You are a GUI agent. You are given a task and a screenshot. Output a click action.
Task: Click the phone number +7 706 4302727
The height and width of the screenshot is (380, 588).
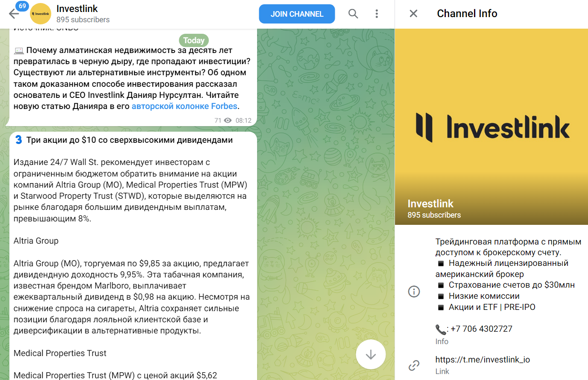(481, 329)
